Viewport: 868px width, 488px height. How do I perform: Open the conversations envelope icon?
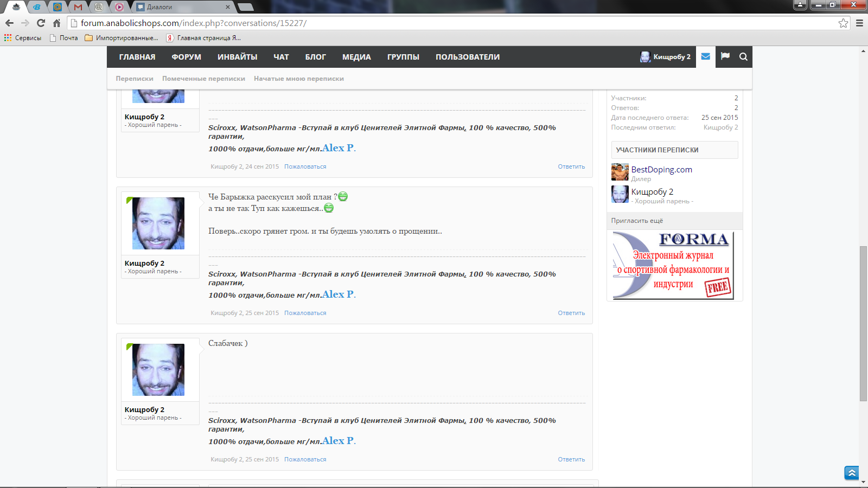tap(705, 56)
